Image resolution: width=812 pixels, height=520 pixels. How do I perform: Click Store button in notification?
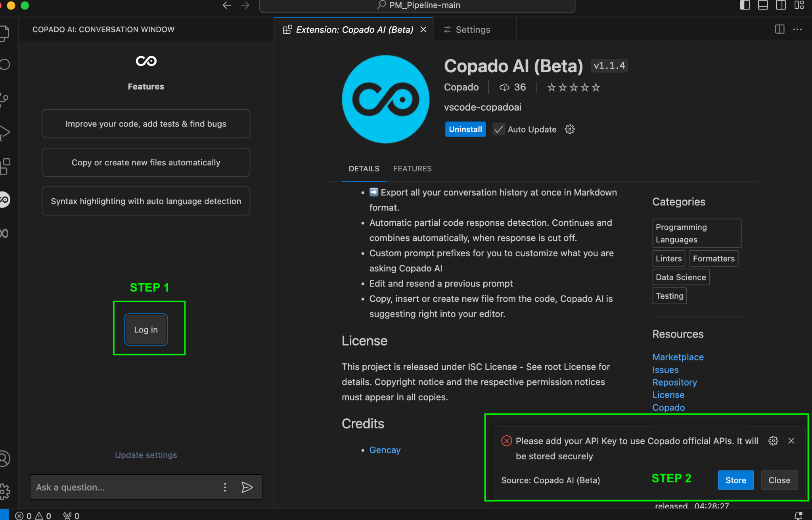[736, 480]
